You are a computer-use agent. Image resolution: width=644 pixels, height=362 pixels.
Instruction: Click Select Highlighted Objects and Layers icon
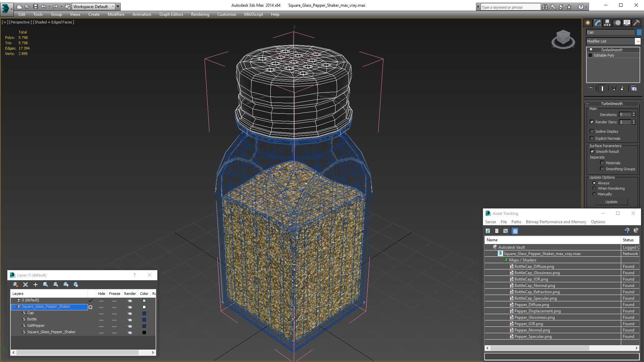tap(46, 285)
